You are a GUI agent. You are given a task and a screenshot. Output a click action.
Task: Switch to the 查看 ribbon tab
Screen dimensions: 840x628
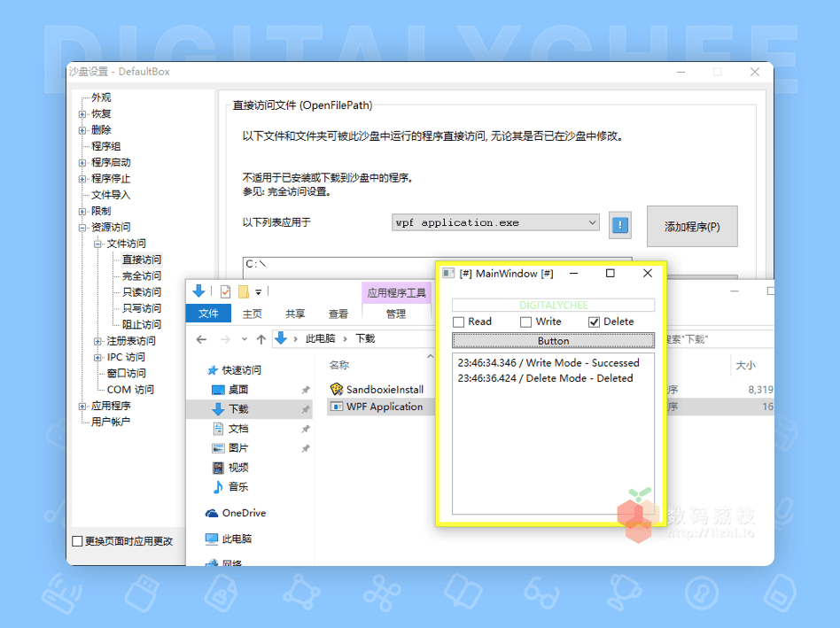[x=338, y=314]
